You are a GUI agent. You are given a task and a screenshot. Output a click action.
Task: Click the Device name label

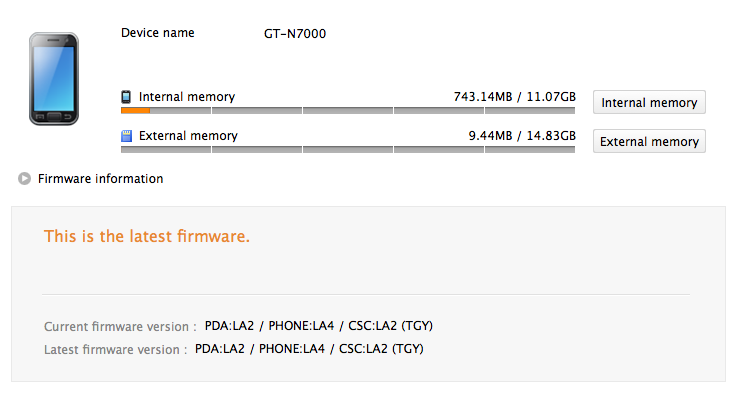(x=158, y=33)
